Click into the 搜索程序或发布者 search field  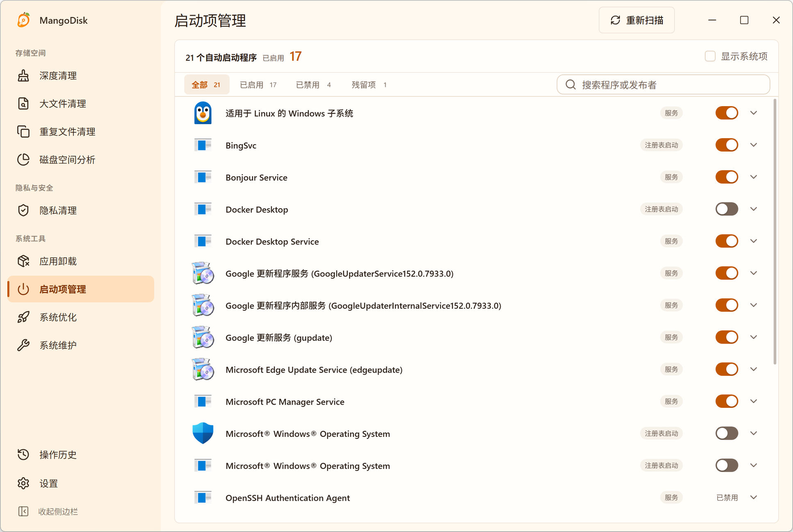663,84
